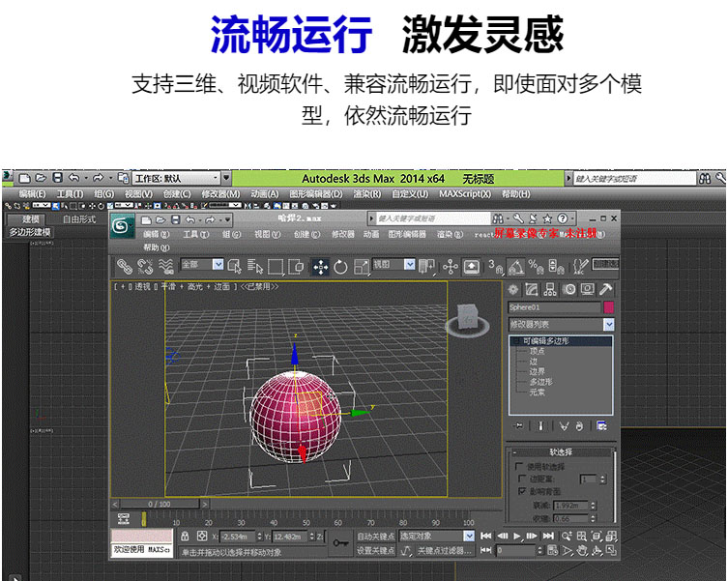Open Select by Name list tool

[x=255, y=267]
